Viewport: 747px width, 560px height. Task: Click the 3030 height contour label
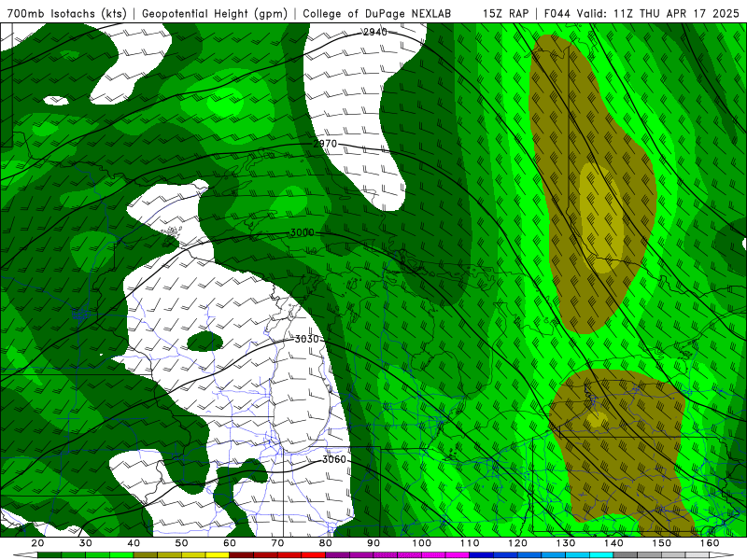[x=306, y=339]
